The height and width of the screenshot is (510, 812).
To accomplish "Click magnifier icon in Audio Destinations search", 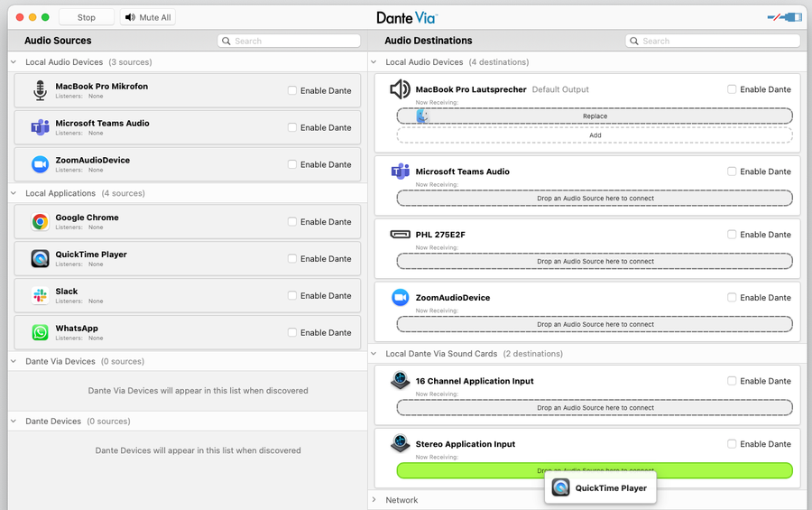I will point(634,41).
